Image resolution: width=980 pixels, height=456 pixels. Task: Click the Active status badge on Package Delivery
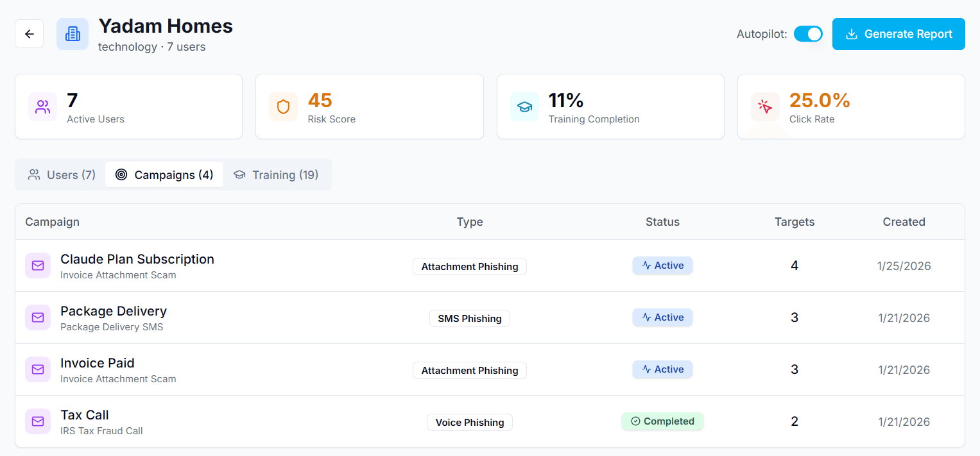pyautogui.click(x=662, y=317)
